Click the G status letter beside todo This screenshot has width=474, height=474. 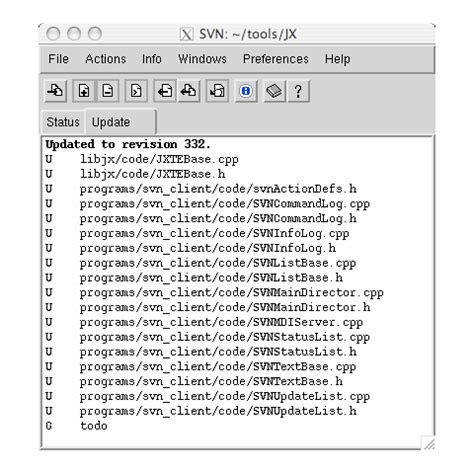point(49,426)
